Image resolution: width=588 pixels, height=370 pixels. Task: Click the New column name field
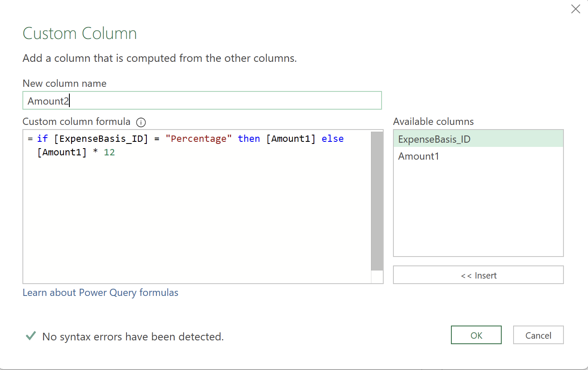click(x=202, y=101)
